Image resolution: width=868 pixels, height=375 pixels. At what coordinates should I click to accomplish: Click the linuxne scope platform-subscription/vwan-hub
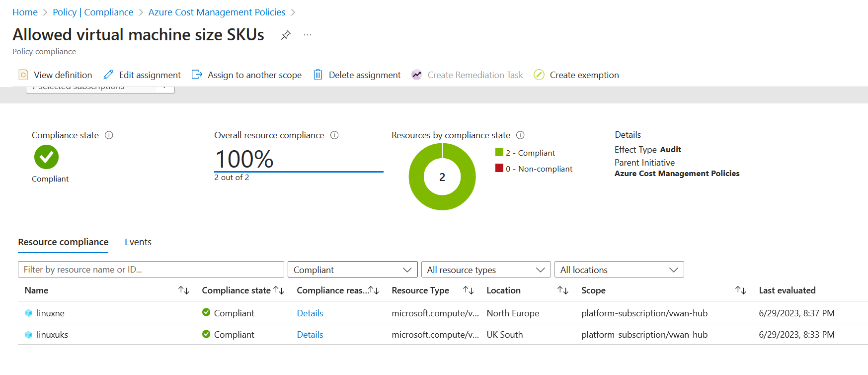click(x=644, y=313)
